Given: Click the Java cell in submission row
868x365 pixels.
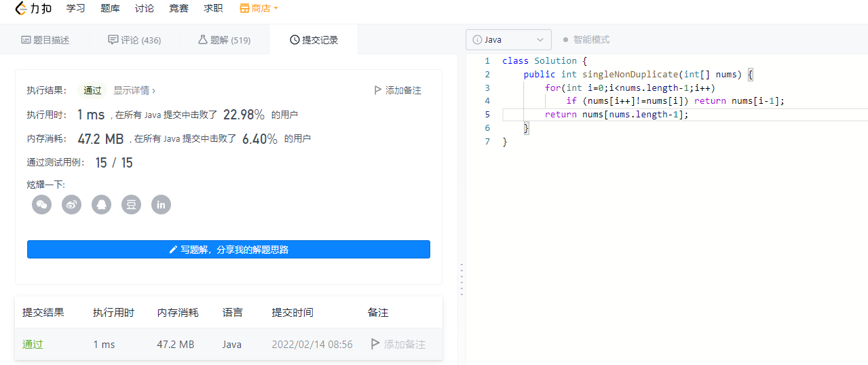Looking at the screenshot, I should point(232,345).
